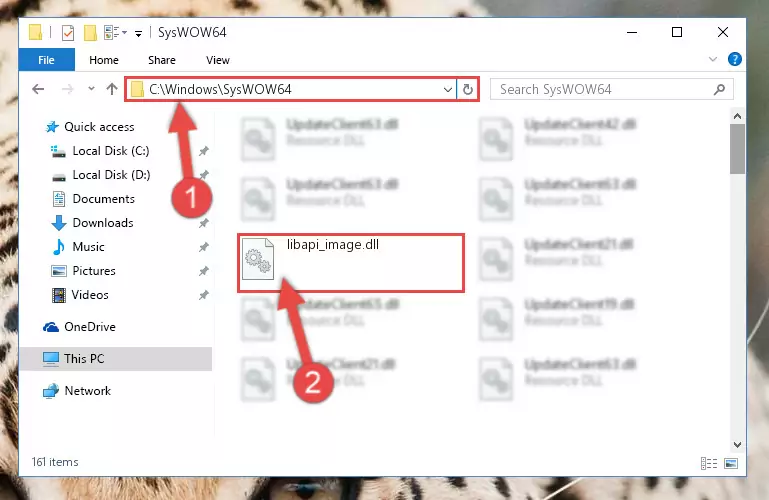
Task: Switch to the View ribbon tab
Action: tap(218, 60)
